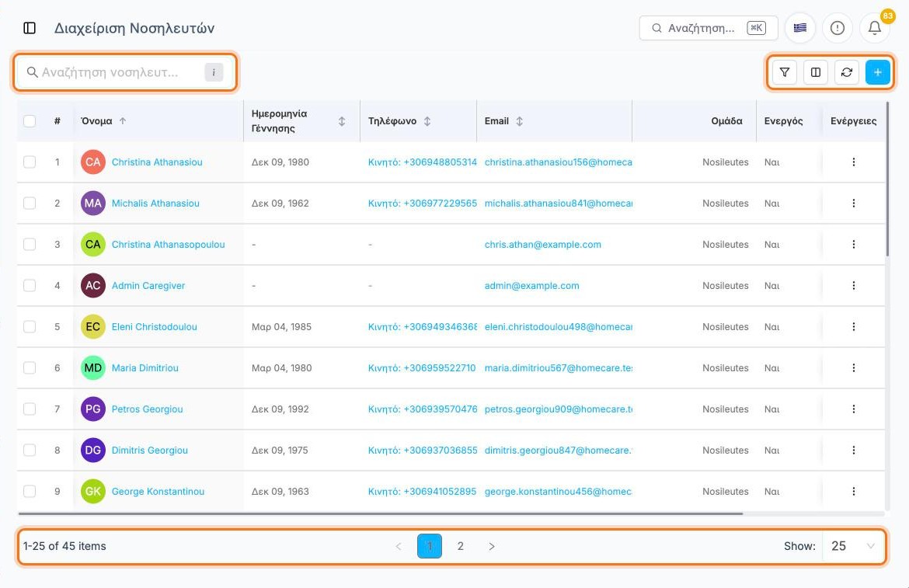This screenshot has width=909, height=588.
Task: Click the "1-25 of 45 items" text
Action: (x=64, y=546)
